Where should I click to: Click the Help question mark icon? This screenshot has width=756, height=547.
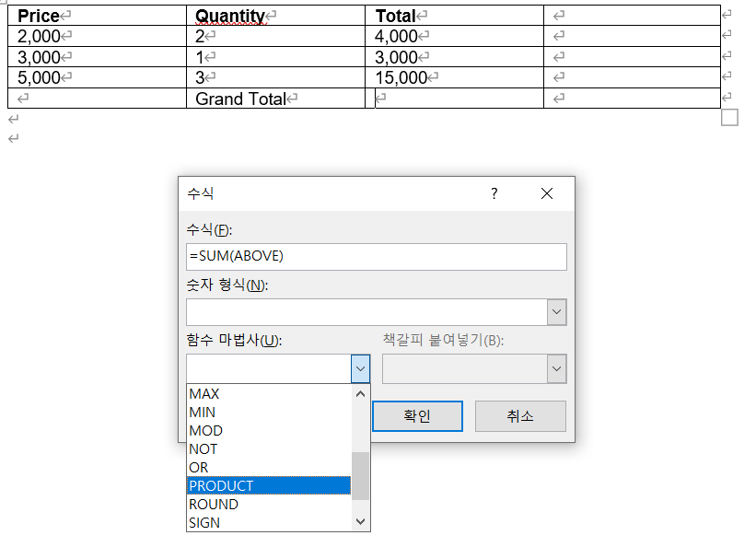click(x=494, y=193)
